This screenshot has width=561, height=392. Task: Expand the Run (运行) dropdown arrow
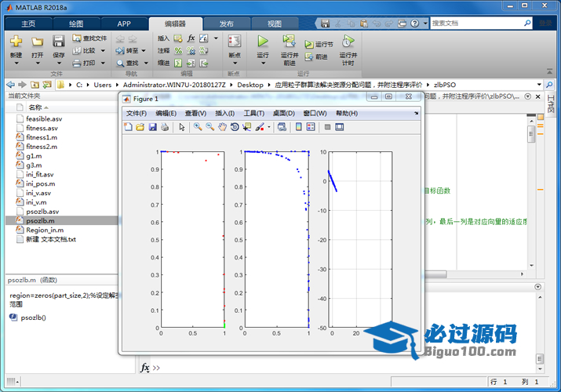pos(264,64)
